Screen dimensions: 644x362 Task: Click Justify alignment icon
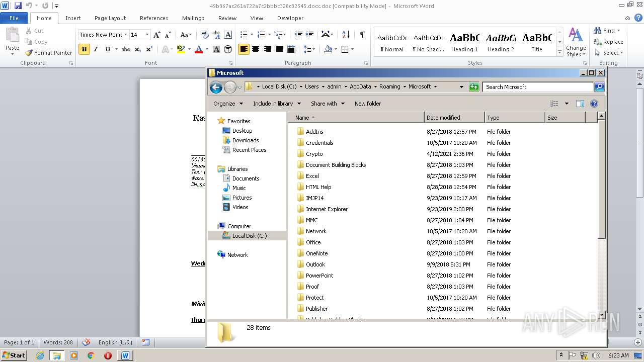279,49
